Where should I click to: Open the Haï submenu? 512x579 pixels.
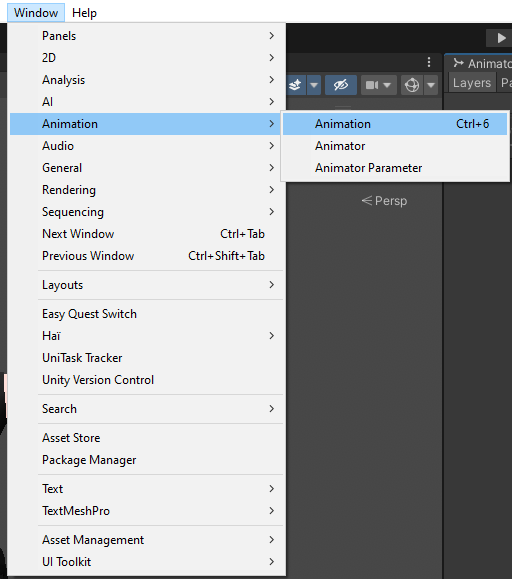tap(148, 336)
